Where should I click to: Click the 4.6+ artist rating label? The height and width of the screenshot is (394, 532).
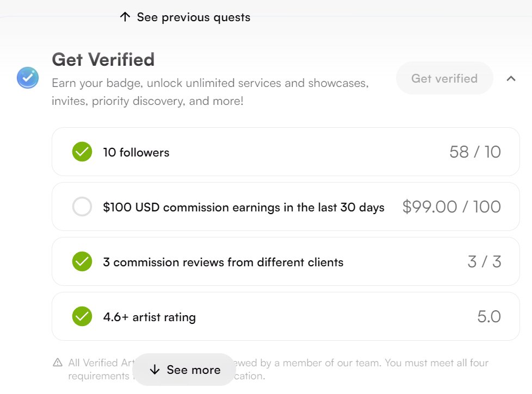click(149, 317)
